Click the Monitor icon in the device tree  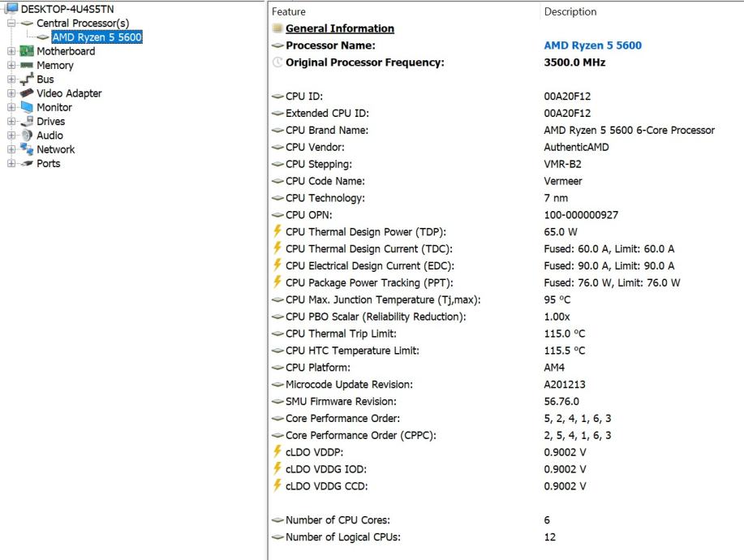(26, 107)
